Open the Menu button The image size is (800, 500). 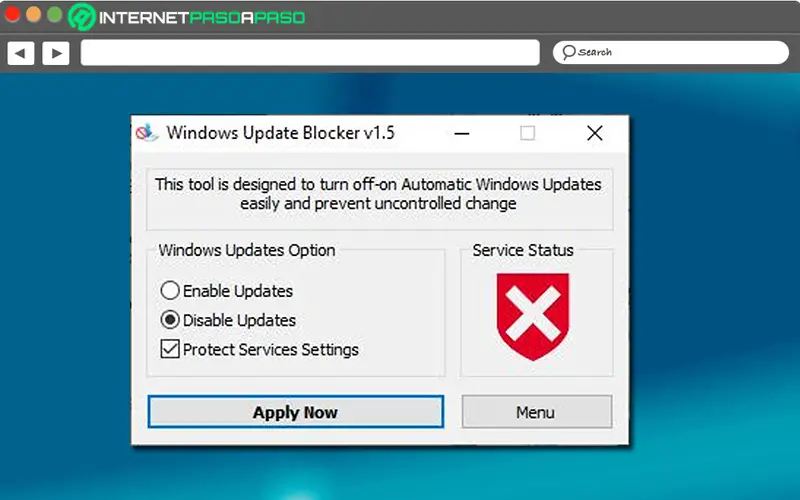536,412
